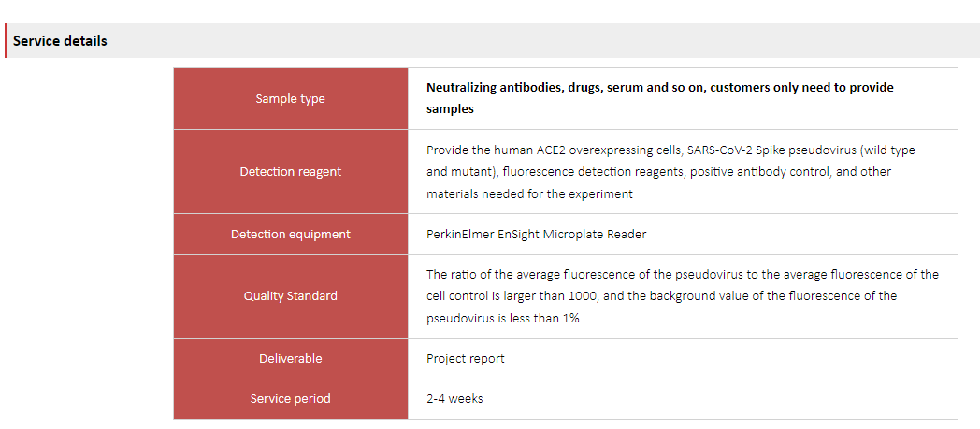Click the red accent bar beside Service details
The image size is (980, 429).
tap(7, 40)
